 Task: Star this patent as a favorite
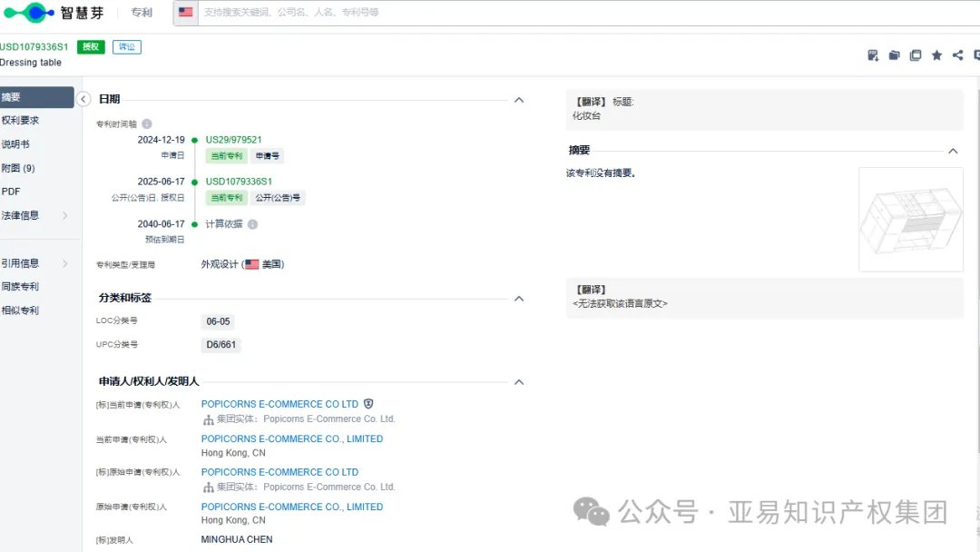tap(936, 55)
